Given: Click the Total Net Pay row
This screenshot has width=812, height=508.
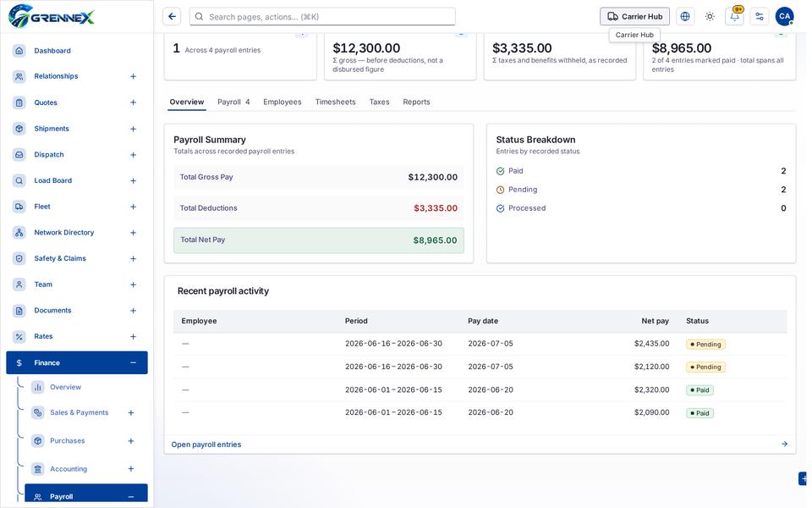Looking at the screenshot, I should click(x=319, y=240).
